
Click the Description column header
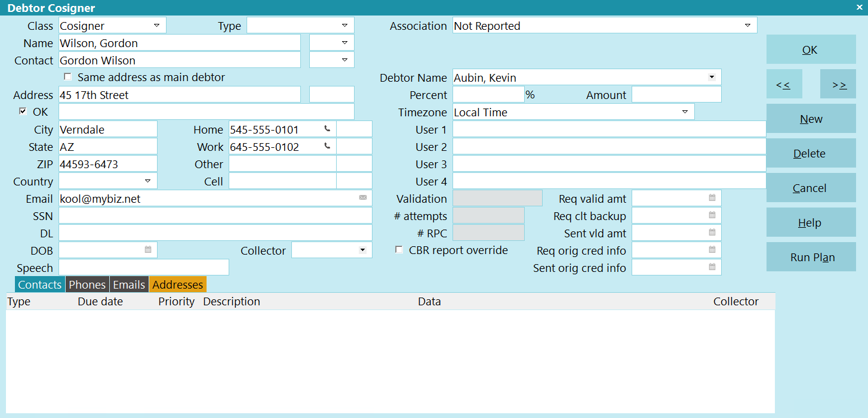click(232, 302)
